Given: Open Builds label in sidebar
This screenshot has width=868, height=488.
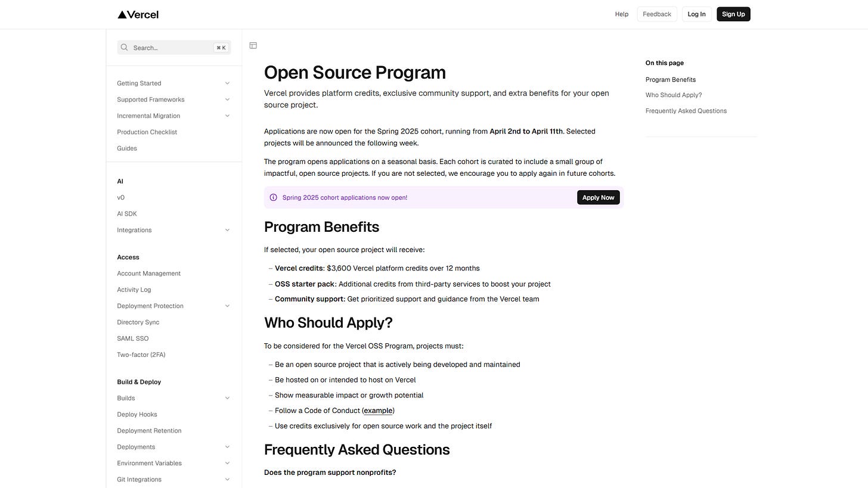Looking at the screenshot, I should 126,398.
